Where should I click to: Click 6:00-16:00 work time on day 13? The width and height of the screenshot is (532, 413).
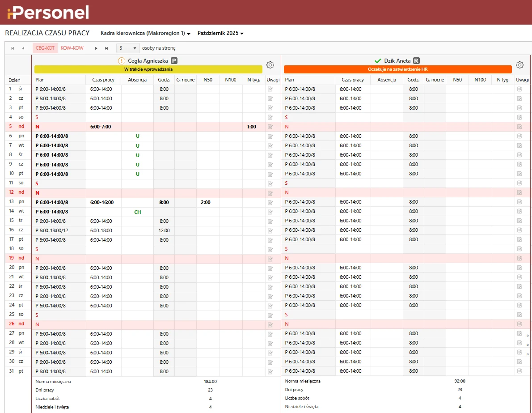pyautogui.click(x=102, y=202)
